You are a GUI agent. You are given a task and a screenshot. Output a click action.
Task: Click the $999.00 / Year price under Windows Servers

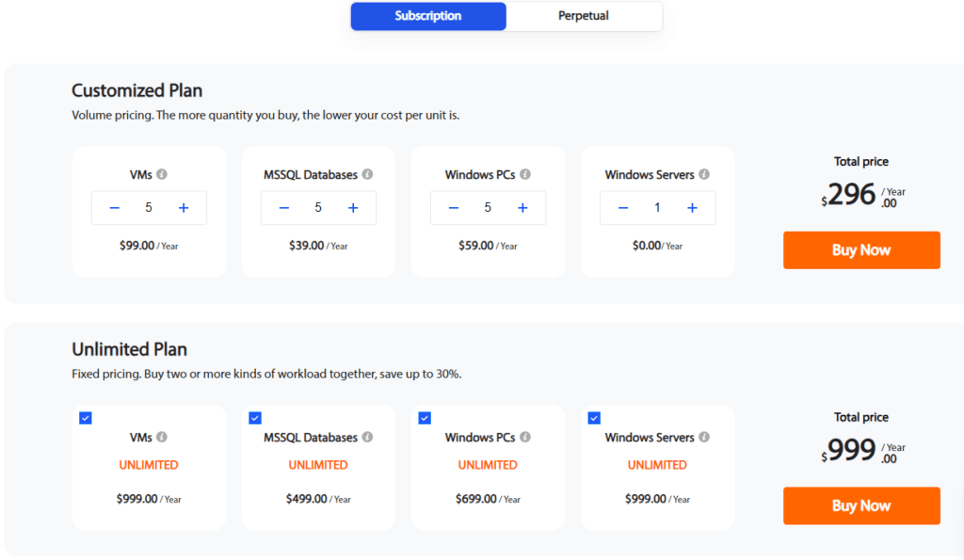point(658,499)
